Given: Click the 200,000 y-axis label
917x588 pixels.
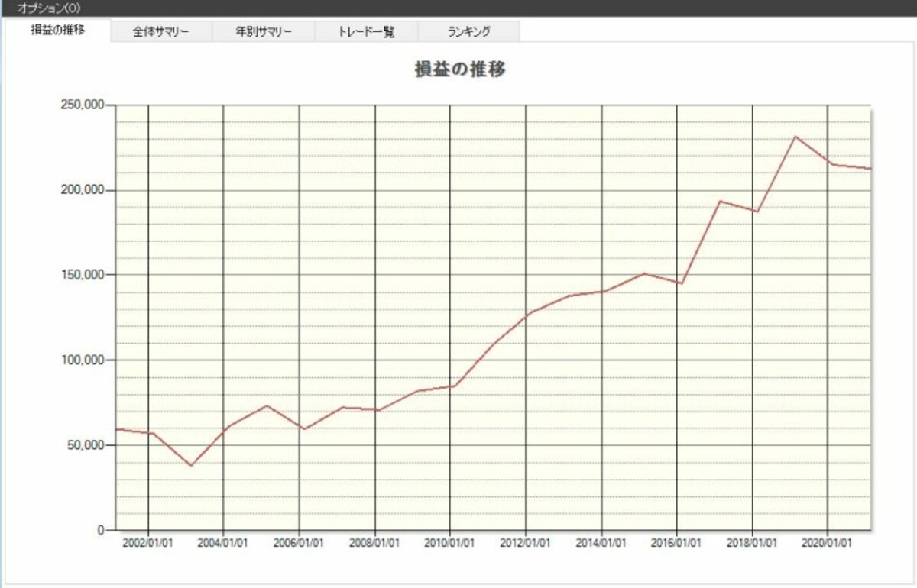Looking at the screenshot, I should tap(81, 189).
